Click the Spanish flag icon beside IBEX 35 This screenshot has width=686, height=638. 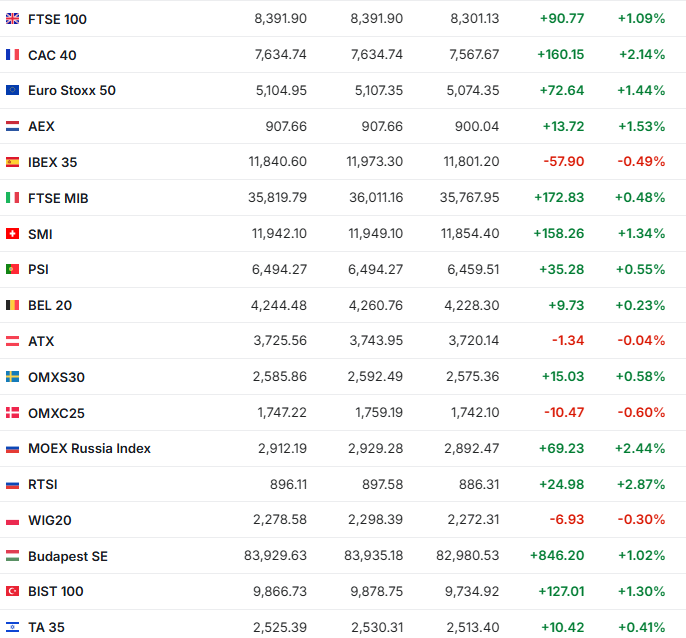[x=12, y=162]
